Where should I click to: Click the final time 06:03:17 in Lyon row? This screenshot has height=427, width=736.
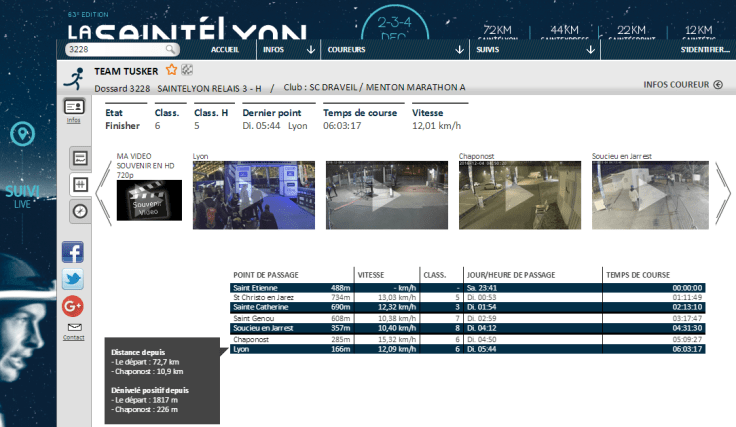point(687,349)
